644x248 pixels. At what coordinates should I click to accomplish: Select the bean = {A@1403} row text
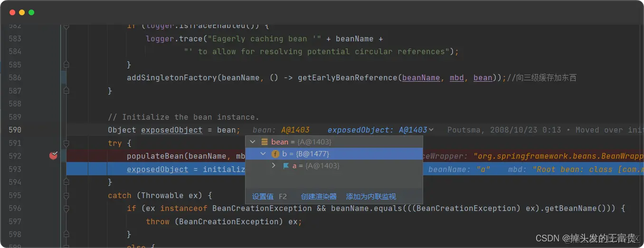click(x=301, y=142)
